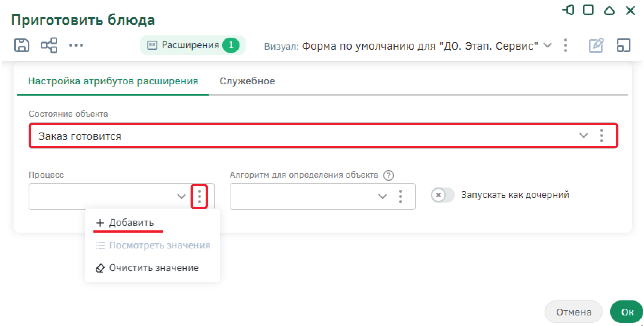Click the pin window icon in title bar
The image size is (644, 326).
(568, 10)
